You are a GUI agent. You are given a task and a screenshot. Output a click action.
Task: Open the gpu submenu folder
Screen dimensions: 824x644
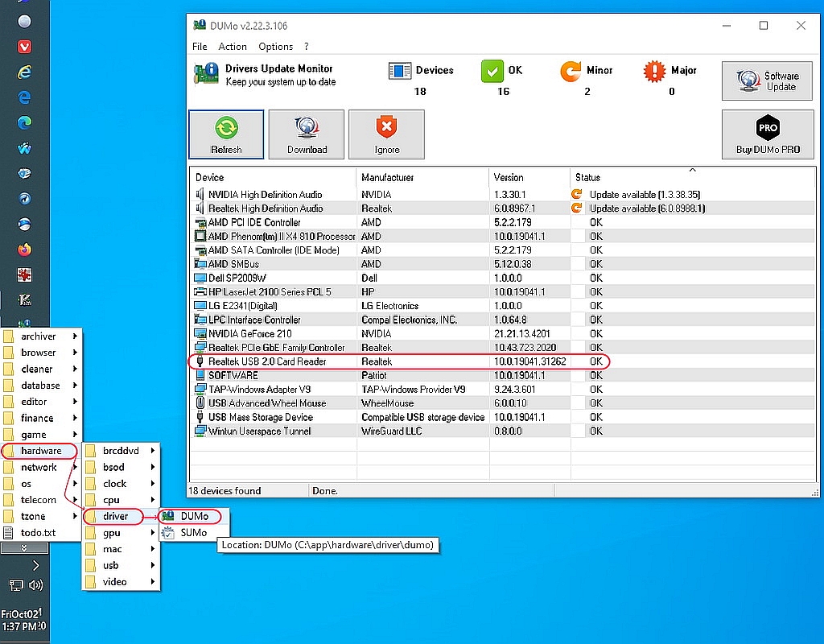121,533
